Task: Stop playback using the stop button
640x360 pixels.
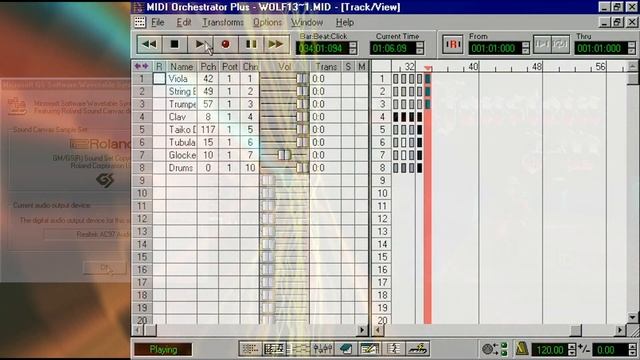Action: tap(175, 44)
